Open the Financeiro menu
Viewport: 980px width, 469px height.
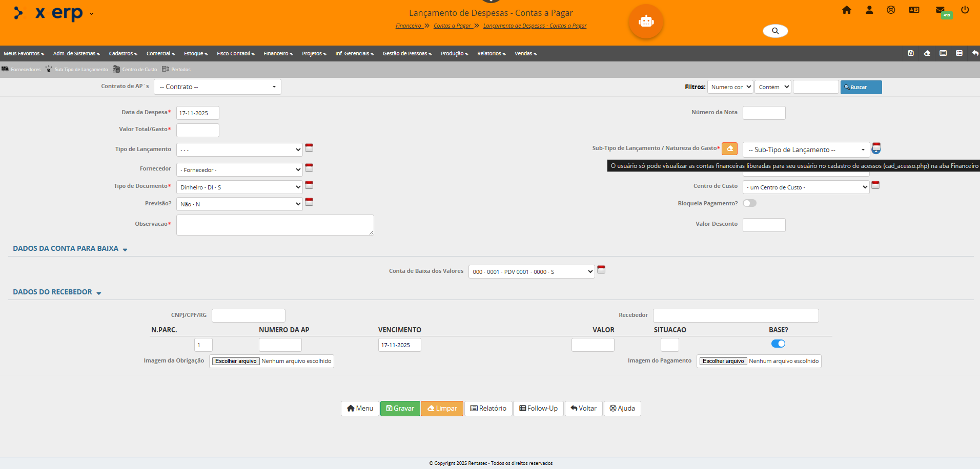(278, 54)
